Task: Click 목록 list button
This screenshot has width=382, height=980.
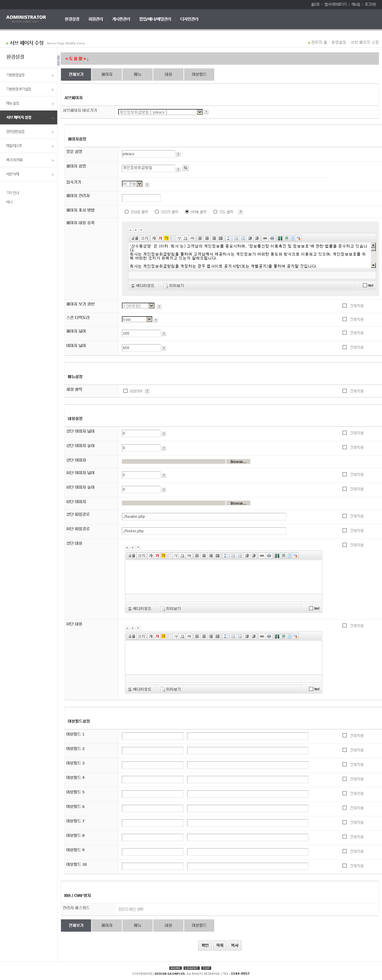Action: tap(219, 945)
